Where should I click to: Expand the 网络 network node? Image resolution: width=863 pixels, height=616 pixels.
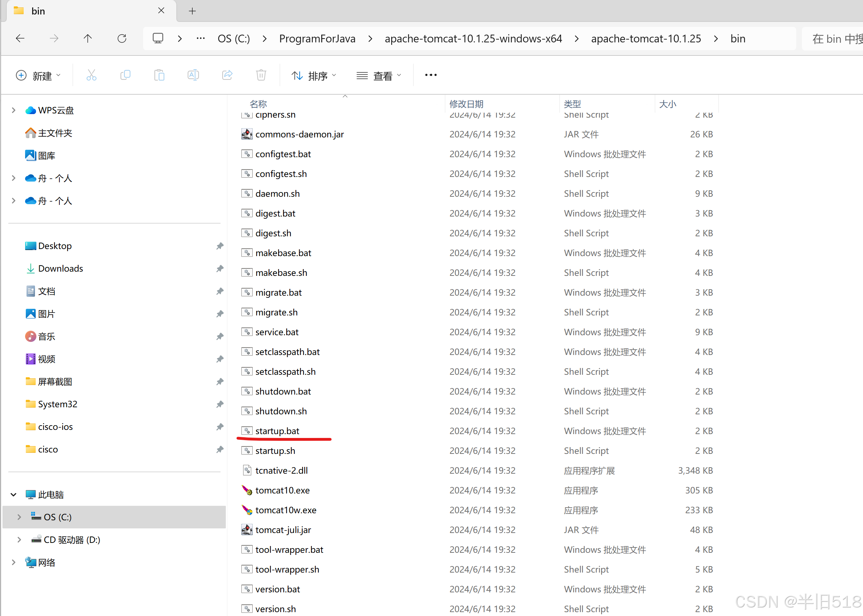14,562
